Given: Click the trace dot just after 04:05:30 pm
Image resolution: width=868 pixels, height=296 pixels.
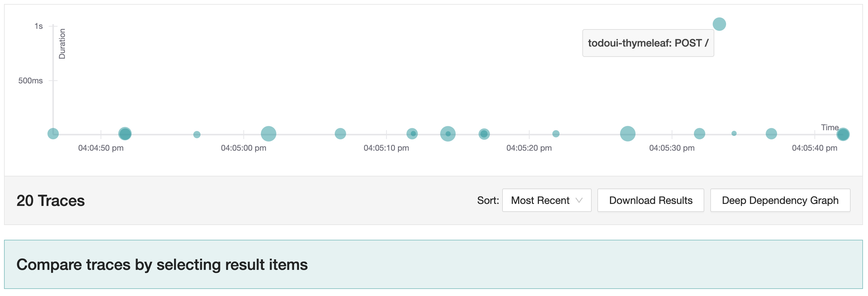Looking at the screenshot, I should click(700, 134).
